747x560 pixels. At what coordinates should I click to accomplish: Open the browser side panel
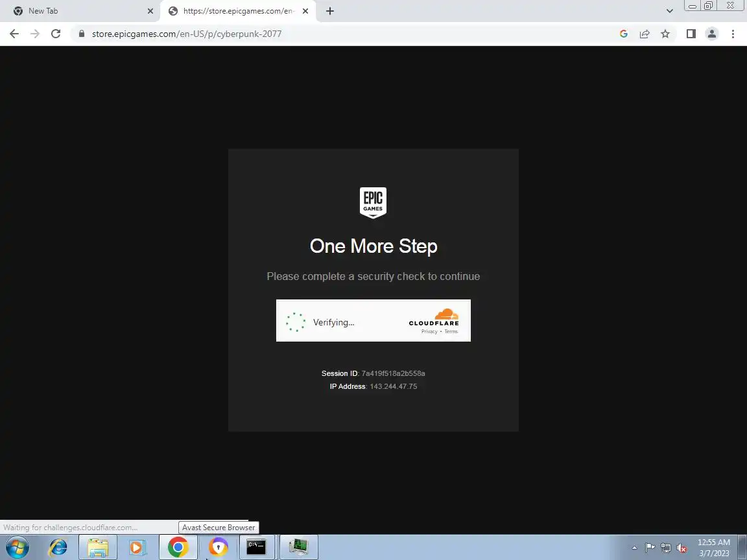coord(691,34)
